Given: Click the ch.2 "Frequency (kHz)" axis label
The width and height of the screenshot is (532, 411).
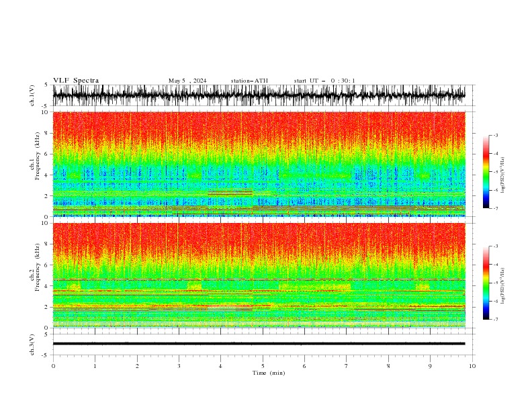Looking at the screenshot, I should click(x=37, y=267).
